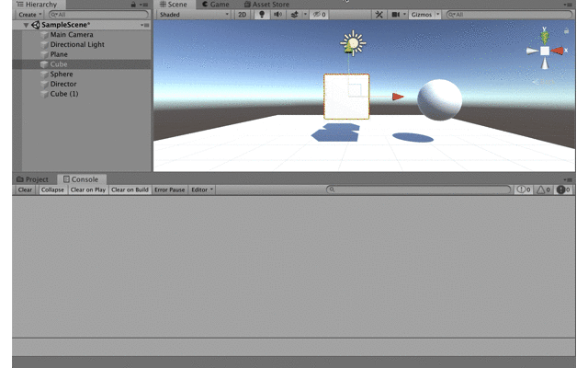The image size is (588, 368).
Task: Toggle 2D view mode in Scene
Action: tap(243, 15)
